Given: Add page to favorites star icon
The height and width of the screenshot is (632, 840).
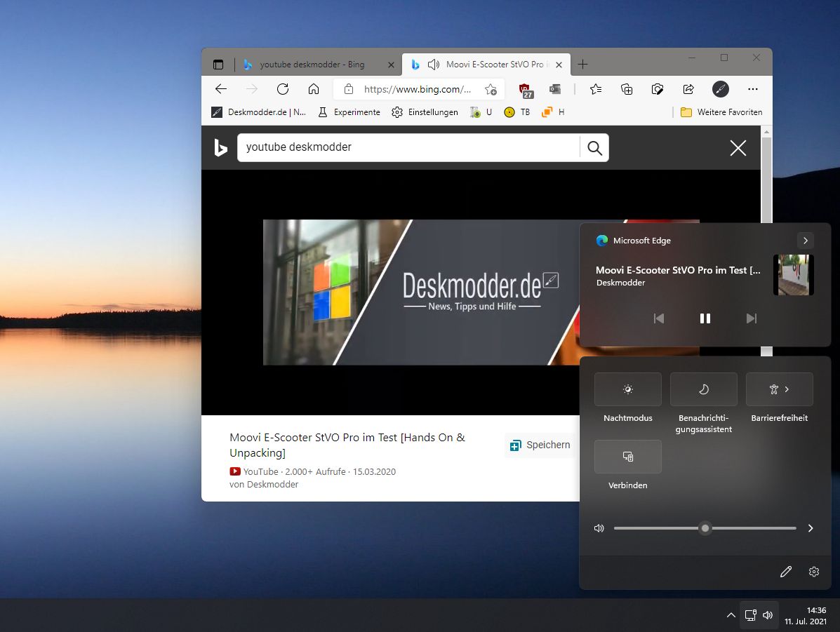Looking at the screenshot, I should coord(491,90).
